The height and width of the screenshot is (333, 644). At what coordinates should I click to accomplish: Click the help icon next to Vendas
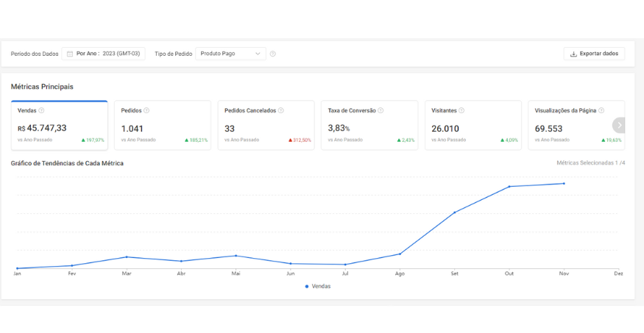click(x=41, y=110)
